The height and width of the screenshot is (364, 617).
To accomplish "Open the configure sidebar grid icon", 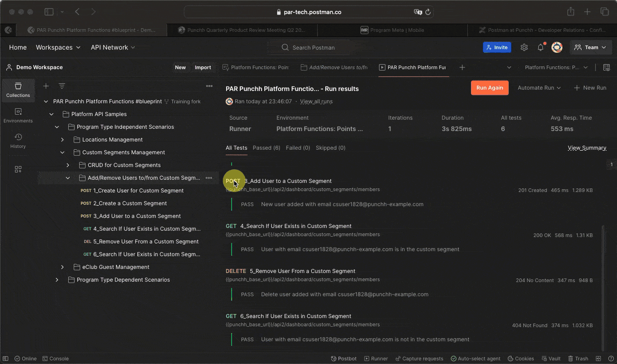I will click(x=18, y=169).
